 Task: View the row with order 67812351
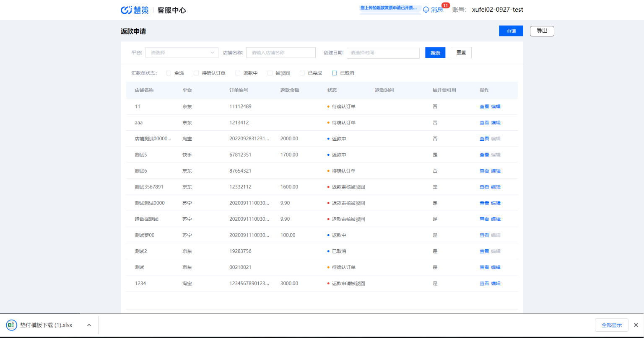[484, 155]
